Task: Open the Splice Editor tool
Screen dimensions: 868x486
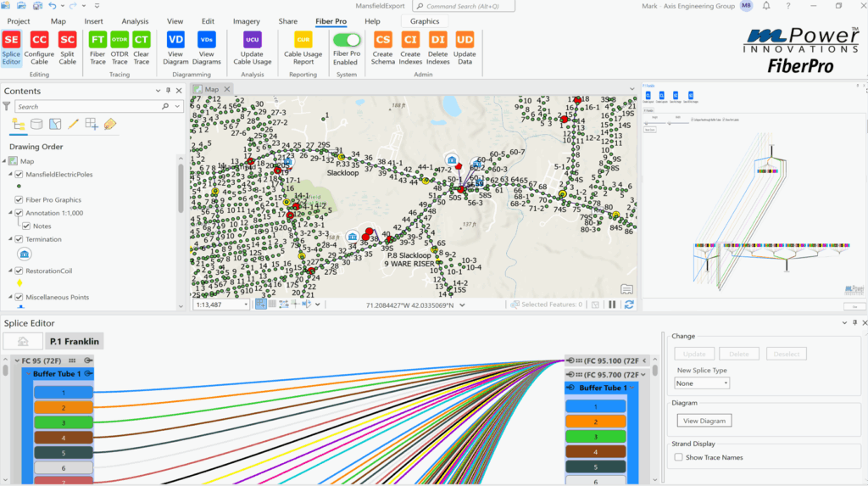Action: [x=11, y=48]
